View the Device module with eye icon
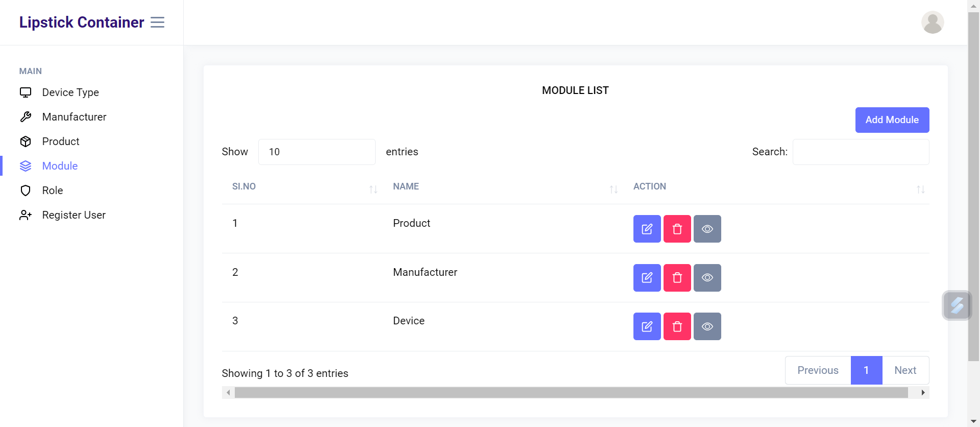980x427 pixels. click(x=707, y=326)
